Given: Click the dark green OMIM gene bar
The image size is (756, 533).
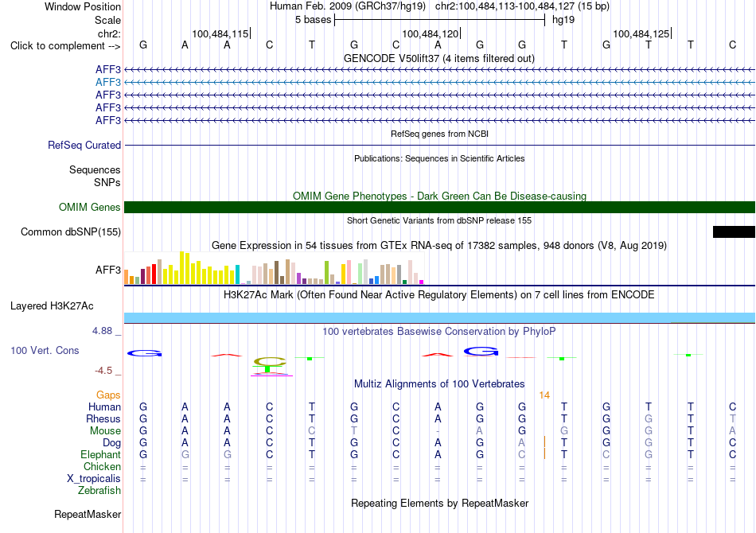Looking at the screenshot, I should point(439,207).
